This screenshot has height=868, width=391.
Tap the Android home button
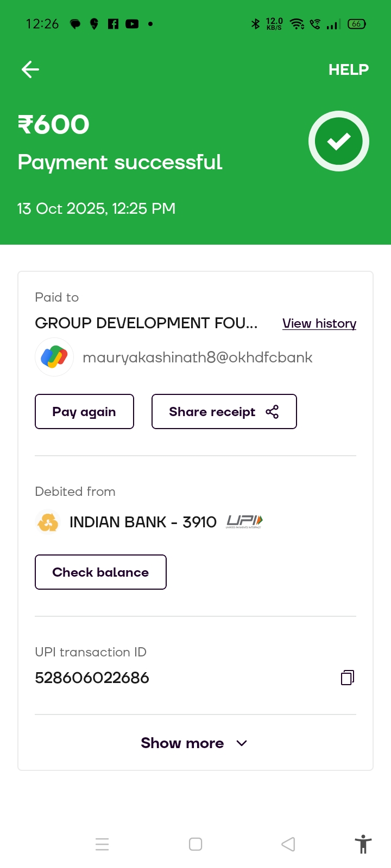pos(195,844)
